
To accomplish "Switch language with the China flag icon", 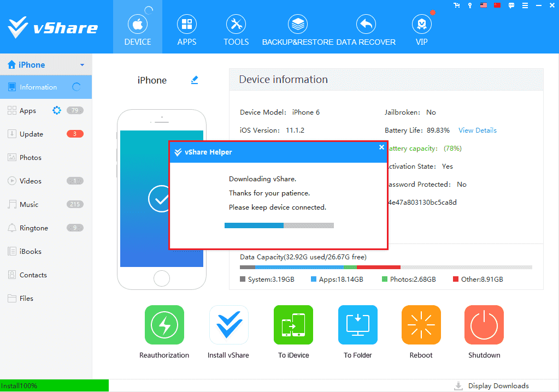I will click(x=497, y=5).
